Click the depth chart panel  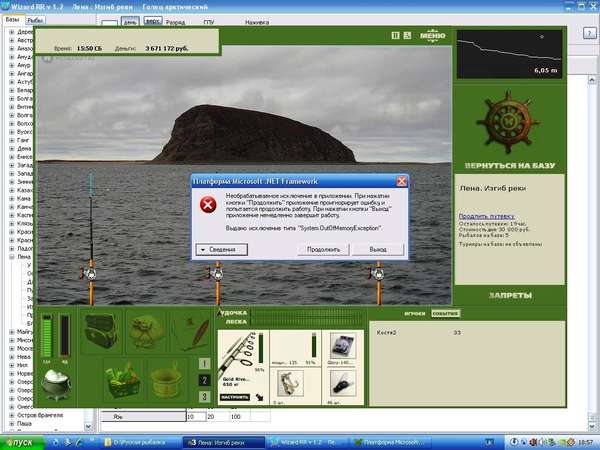point(509,54)
